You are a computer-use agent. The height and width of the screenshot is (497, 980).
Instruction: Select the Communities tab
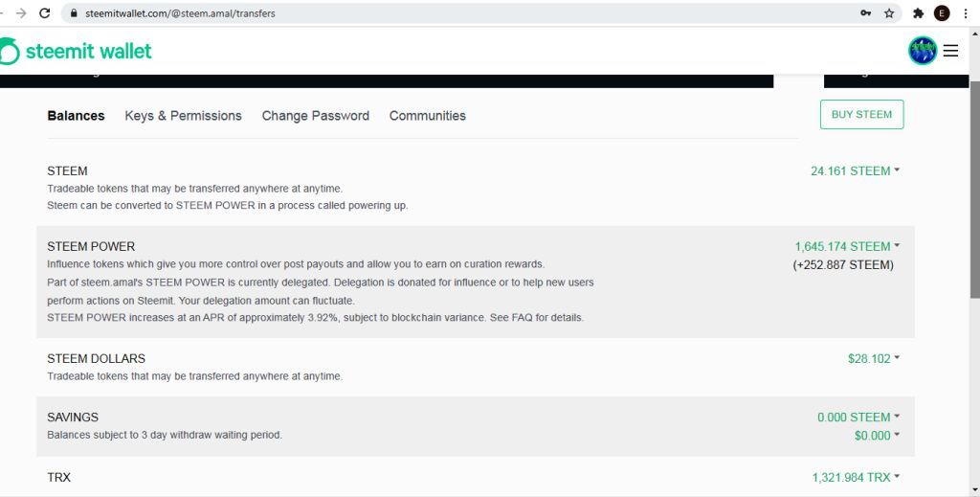click(428, 116)
